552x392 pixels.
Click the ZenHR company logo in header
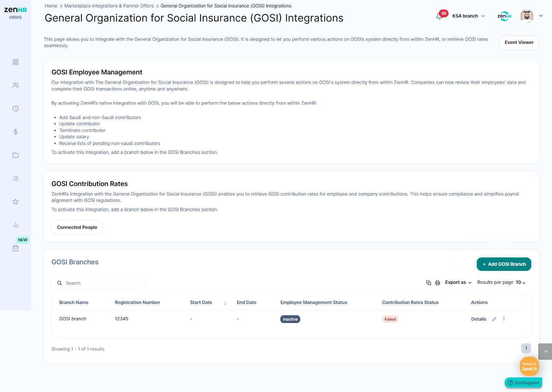(x=504, y=16)
